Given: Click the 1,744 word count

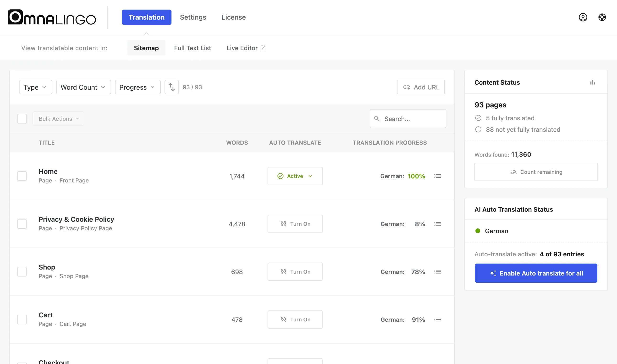Looking at the screenshot, I should click(237, 176).
